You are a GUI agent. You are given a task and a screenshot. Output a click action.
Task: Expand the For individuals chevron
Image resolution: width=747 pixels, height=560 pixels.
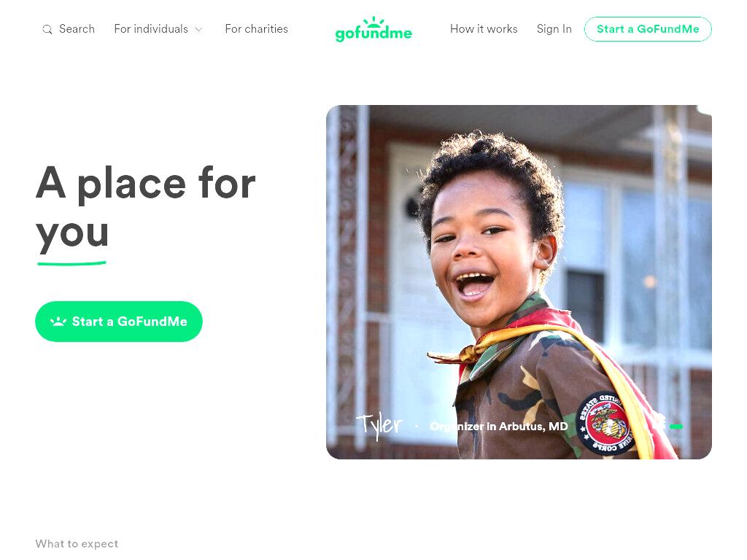point(198,29)
